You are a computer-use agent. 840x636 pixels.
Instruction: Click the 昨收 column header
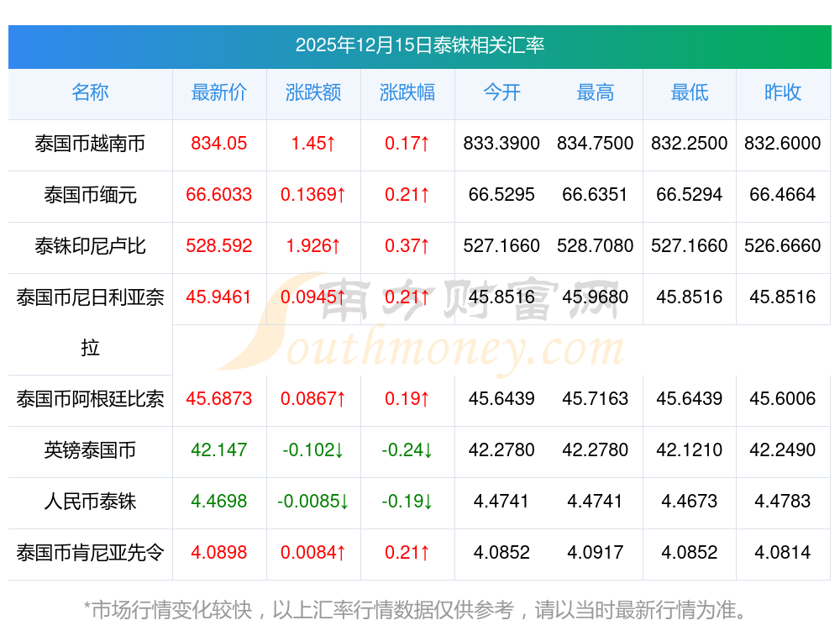(783, 92)
